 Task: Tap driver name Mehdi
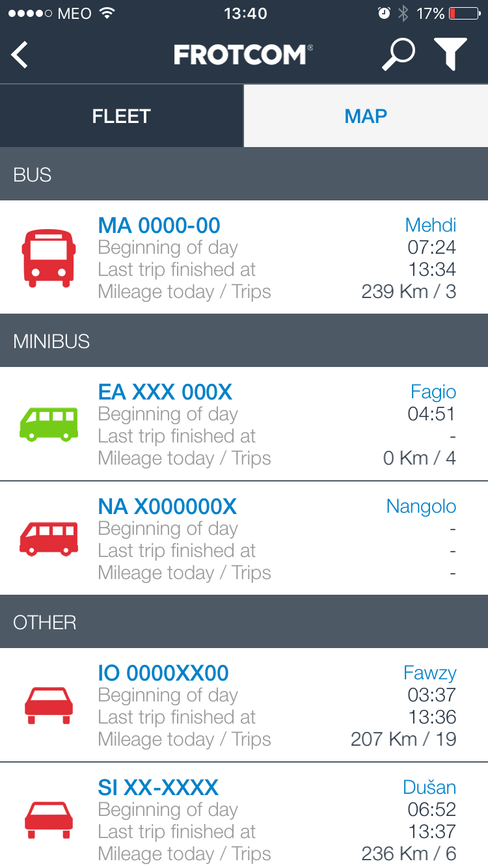430,226
